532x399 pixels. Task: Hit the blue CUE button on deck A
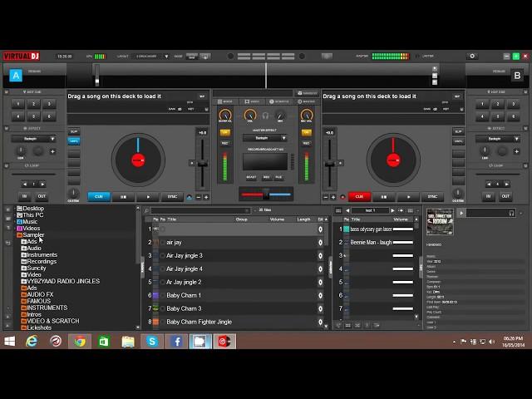click(99, 197)
